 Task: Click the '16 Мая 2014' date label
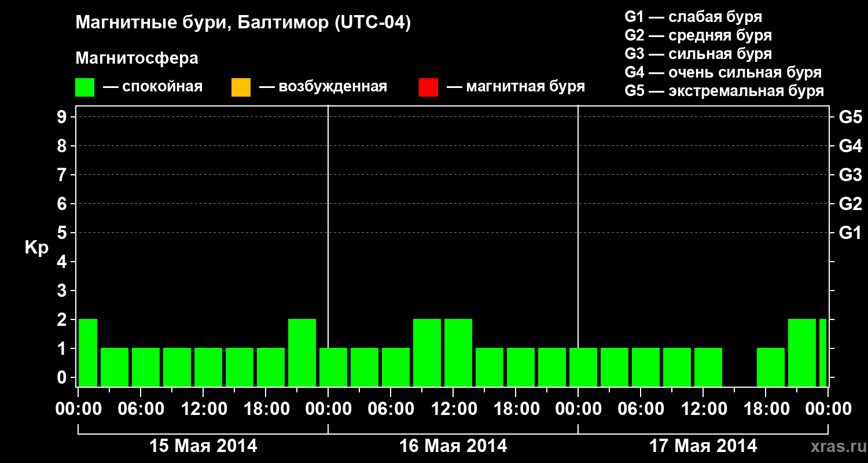pyautogui.click(x=453, y=446)
